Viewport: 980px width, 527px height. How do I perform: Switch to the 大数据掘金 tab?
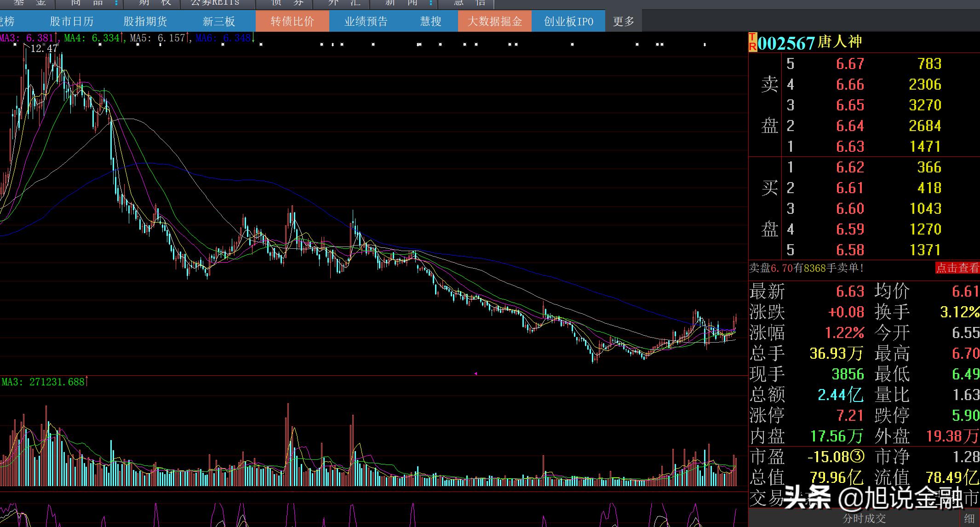tap(495, 21)
